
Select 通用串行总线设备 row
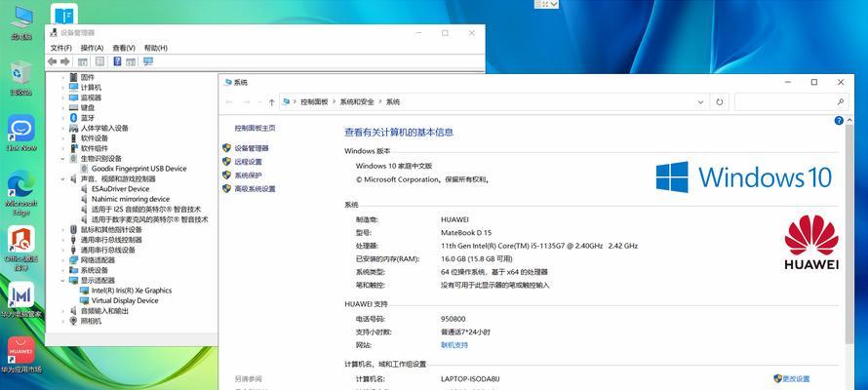coord(108,250)
